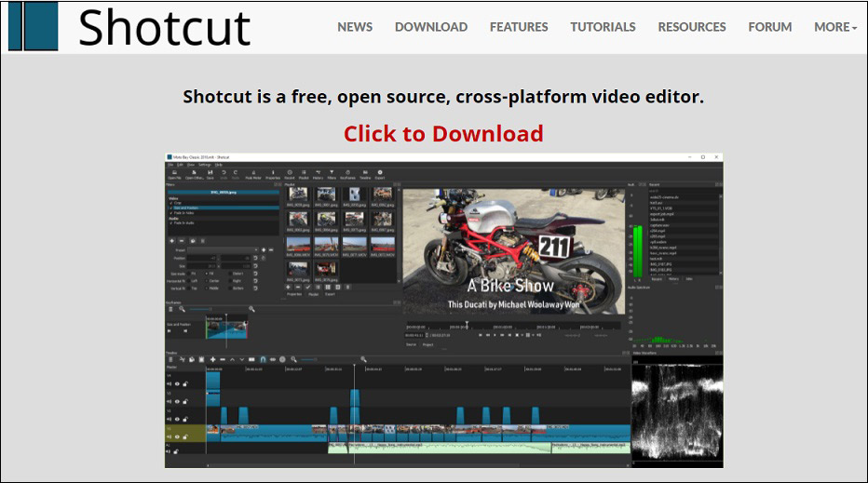Viewport: 868px width, 483px height.
Task: Click the Export toolbar icon
Action: coord(380,174)
